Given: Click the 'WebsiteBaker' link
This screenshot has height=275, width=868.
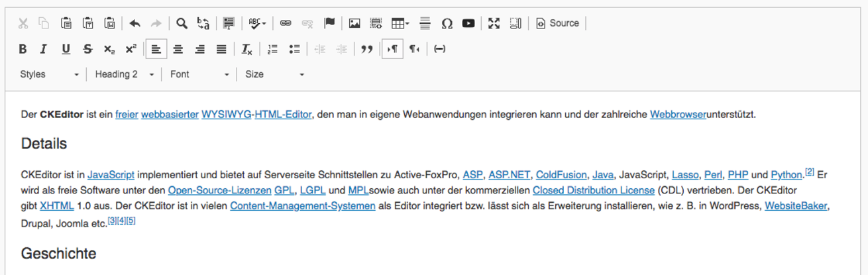Looking at the screenshot, I should (x=796, y=205).
